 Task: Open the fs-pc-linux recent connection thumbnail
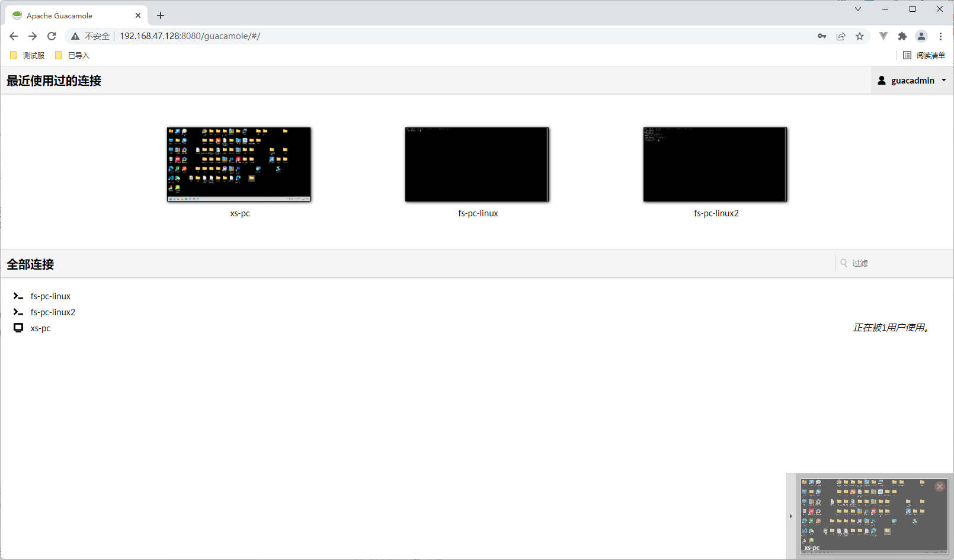(x=477, y=164)
